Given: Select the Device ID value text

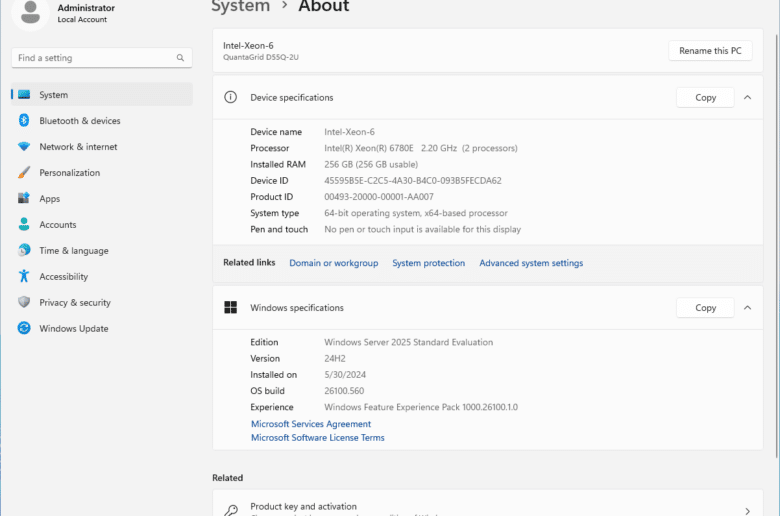Looking at the screenshot, I should [x=413, y=181].
